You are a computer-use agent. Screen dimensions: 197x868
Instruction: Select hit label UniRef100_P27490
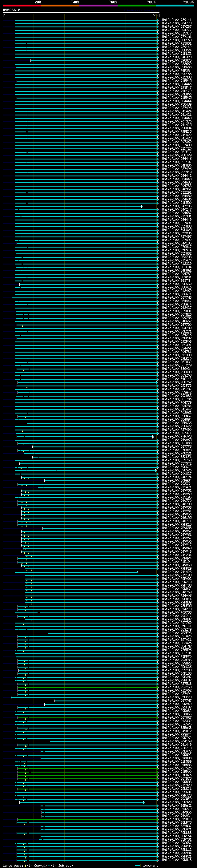pos(176,430)
